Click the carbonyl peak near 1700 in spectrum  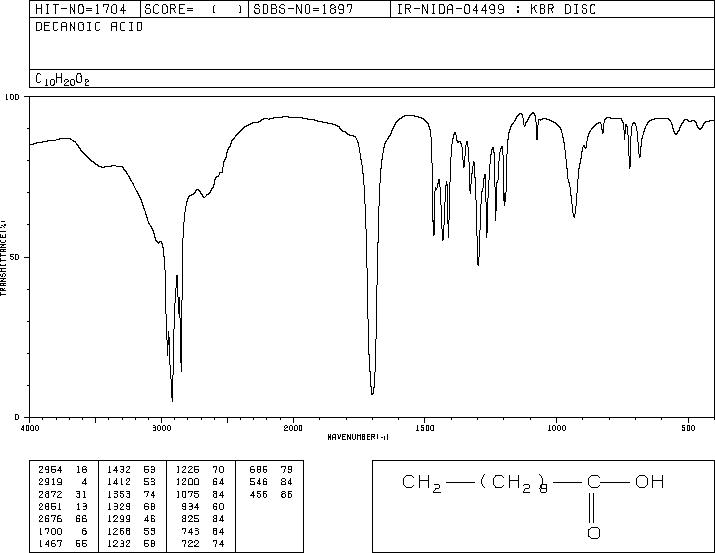click(x=373, y=393)
